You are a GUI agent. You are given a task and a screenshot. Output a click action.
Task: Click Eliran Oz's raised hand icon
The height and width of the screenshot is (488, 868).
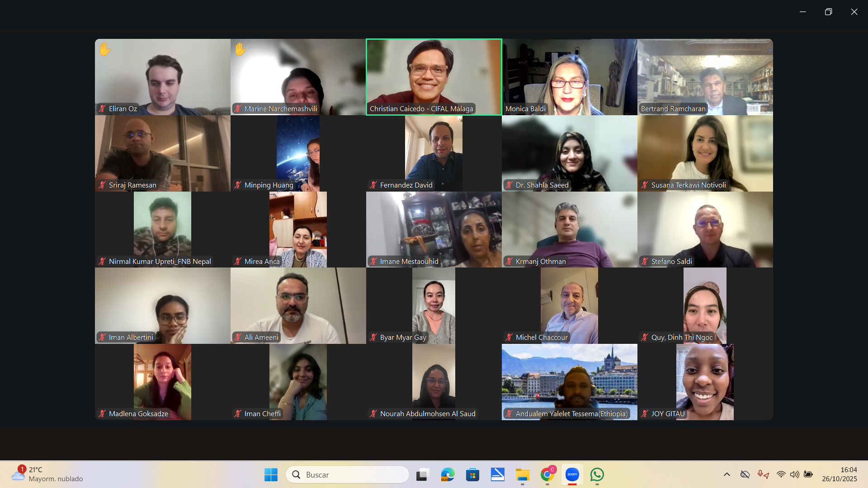(104, 49)
